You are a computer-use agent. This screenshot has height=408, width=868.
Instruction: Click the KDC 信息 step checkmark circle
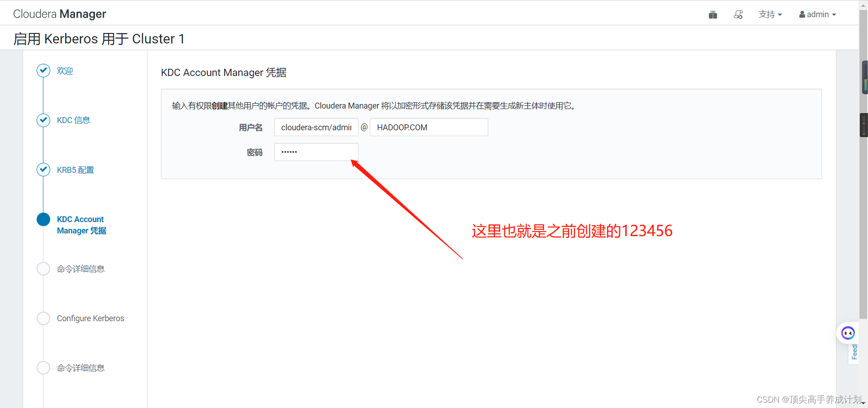pos(43,120)
